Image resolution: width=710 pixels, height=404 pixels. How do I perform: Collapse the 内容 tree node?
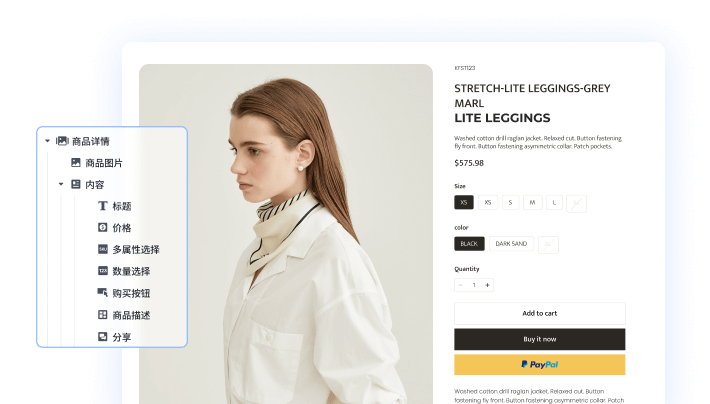(61, 184)
